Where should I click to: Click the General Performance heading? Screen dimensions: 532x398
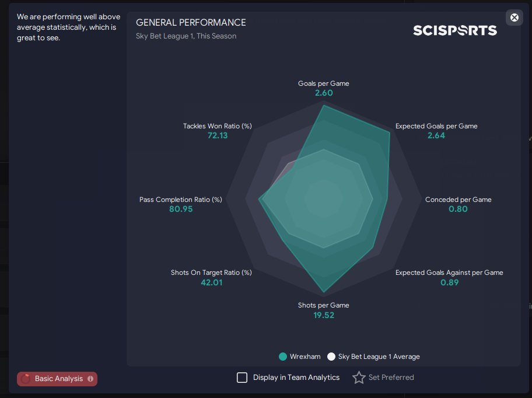[x=191, y=22]
